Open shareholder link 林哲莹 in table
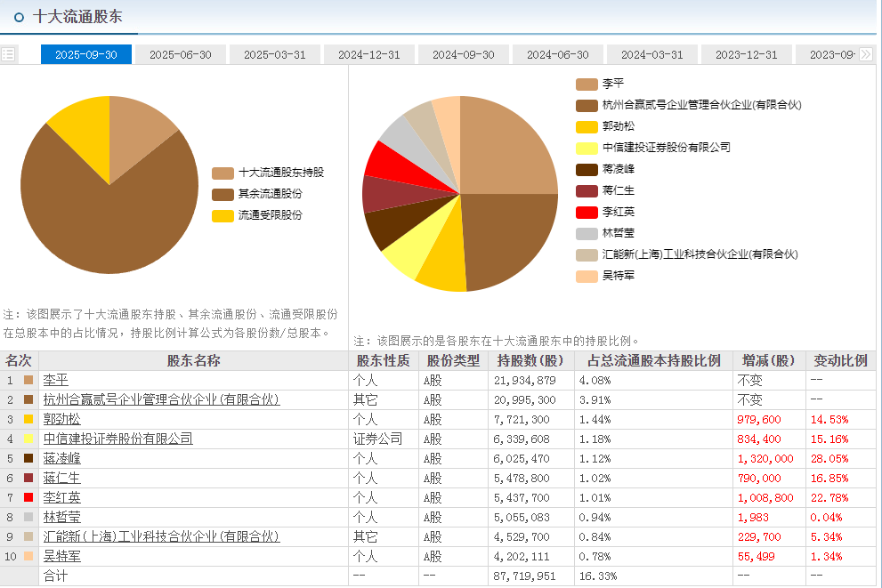This screenshot has width=882, height=588. coord(62,517)
